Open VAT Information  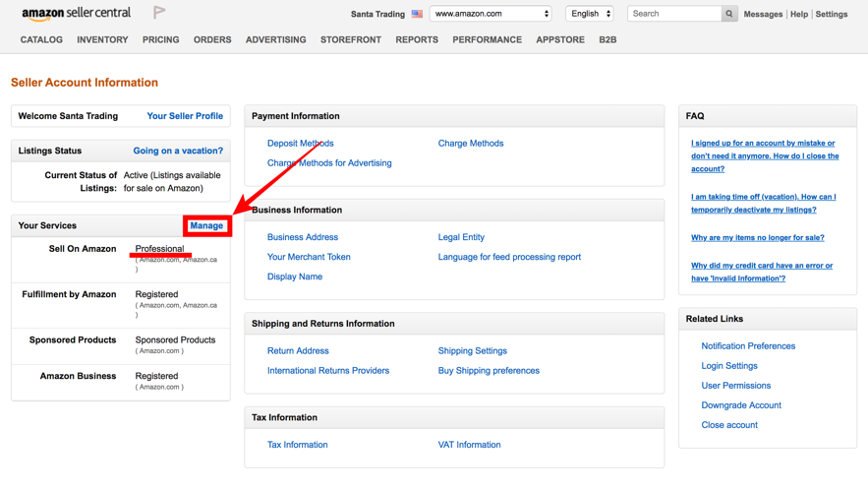click(x=470, y=445)
